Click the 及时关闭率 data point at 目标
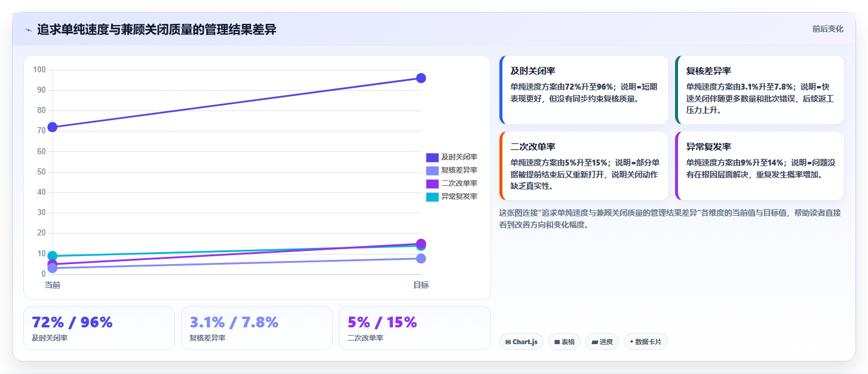 [421, 78]
